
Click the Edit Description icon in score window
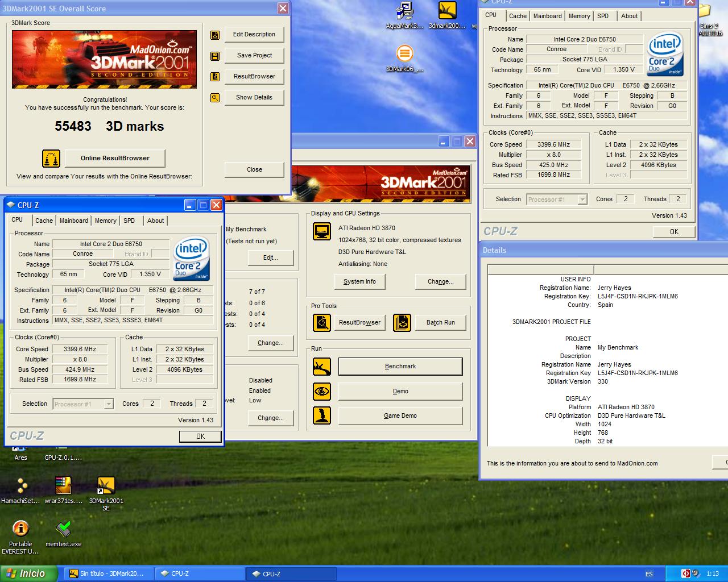point(215,35)
